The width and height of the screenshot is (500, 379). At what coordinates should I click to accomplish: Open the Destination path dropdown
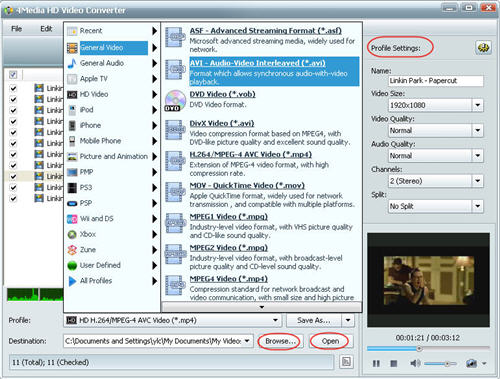pos(247,341)
